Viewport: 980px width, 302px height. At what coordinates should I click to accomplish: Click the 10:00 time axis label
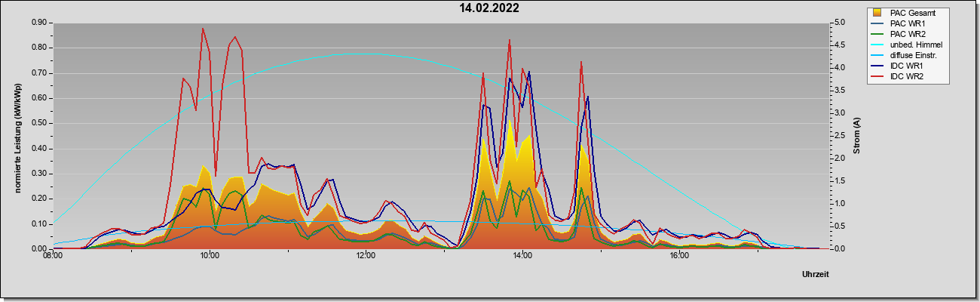210,256
